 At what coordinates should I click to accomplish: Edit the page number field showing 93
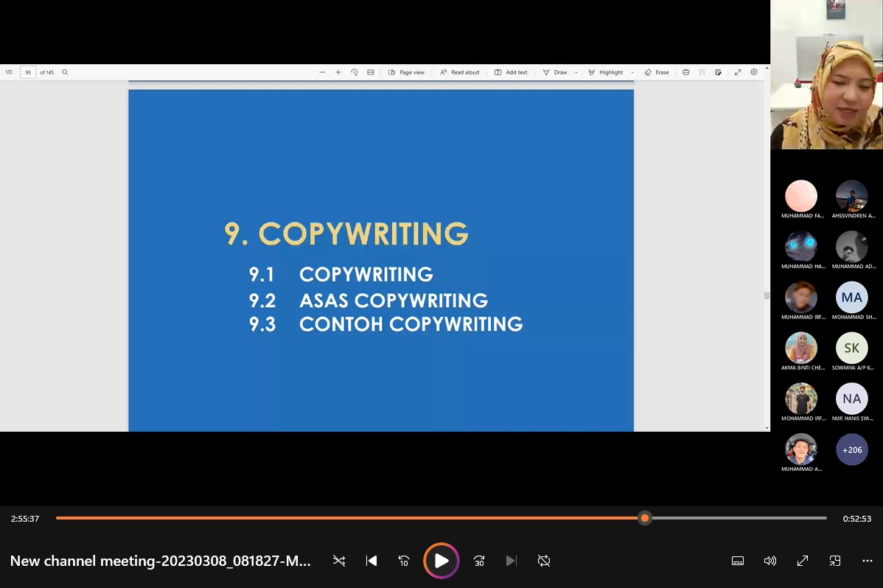coord(28,72)
